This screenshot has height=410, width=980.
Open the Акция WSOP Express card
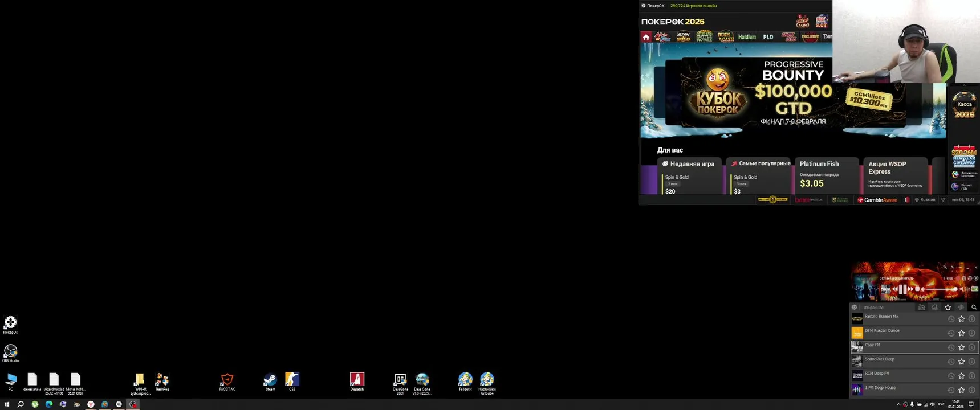point(894,177)
